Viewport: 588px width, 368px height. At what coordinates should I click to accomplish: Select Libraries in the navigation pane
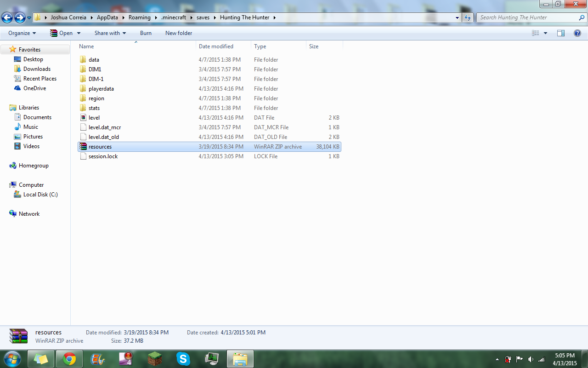(29, 108)
